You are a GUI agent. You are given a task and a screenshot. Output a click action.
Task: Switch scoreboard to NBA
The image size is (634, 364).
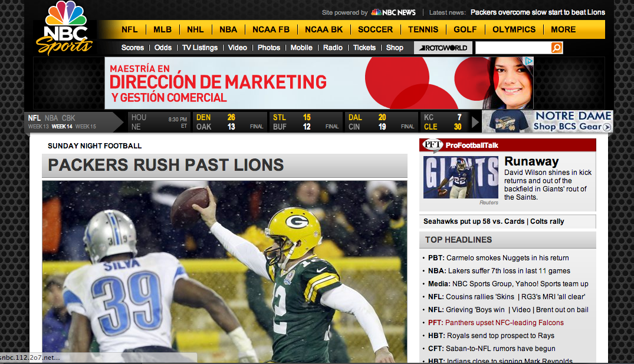51,118
